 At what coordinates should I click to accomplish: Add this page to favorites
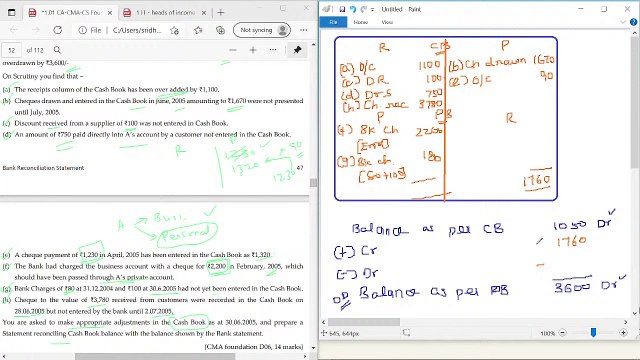tap(174, 30)
